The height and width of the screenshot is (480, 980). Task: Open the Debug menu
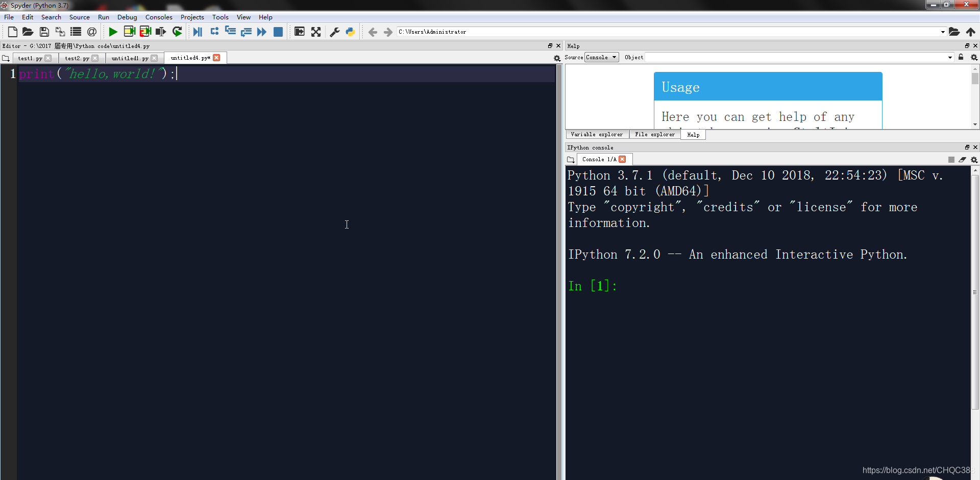click(127, 17)
